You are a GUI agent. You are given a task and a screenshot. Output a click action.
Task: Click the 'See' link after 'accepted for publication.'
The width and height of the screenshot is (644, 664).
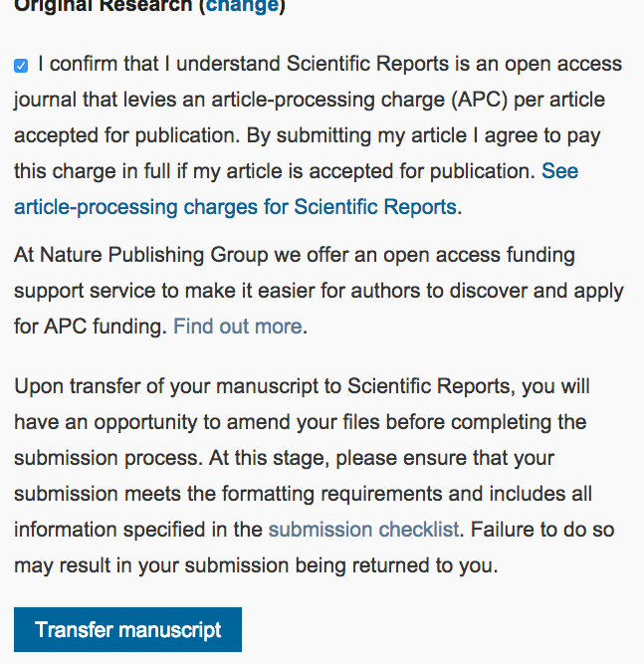pos(559,171)
